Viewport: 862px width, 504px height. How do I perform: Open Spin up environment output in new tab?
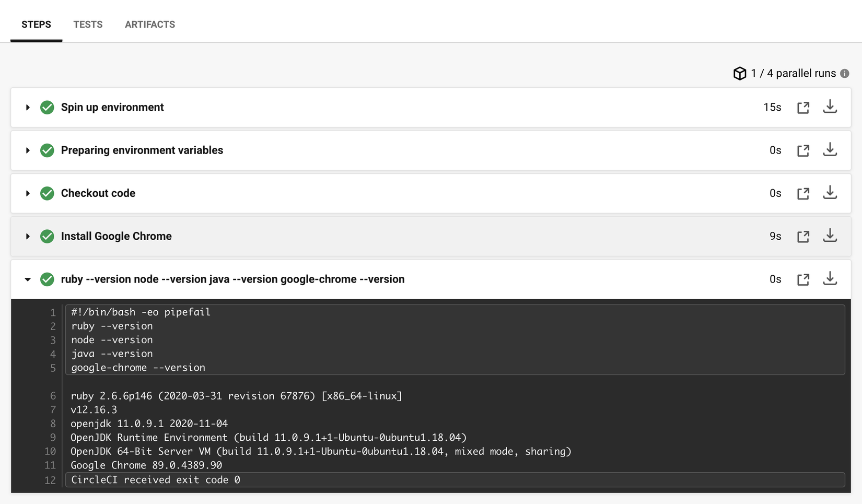click(x=803, y=108)
